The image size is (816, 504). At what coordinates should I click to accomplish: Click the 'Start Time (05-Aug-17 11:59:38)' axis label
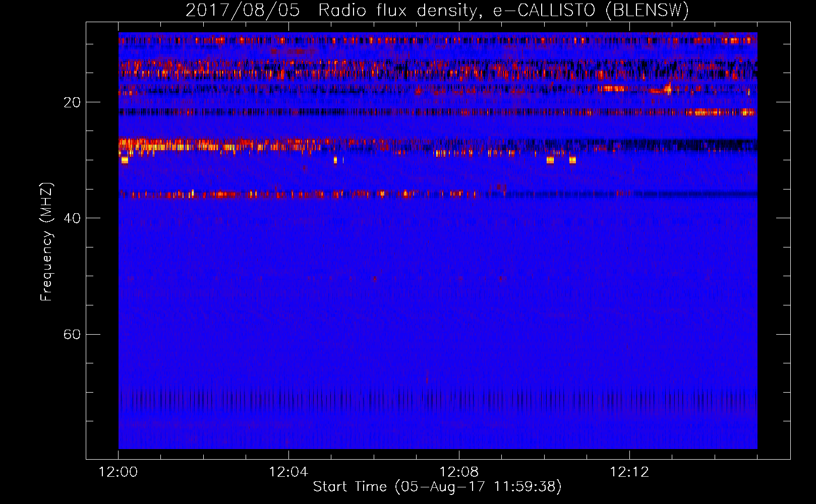(x=437, y=486)
